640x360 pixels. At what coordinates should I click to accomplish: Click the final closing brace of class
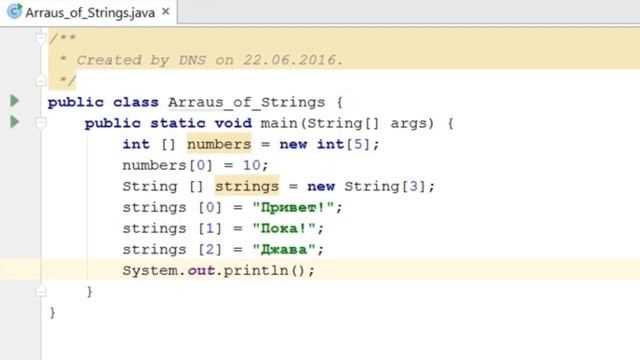click(52, 313)
